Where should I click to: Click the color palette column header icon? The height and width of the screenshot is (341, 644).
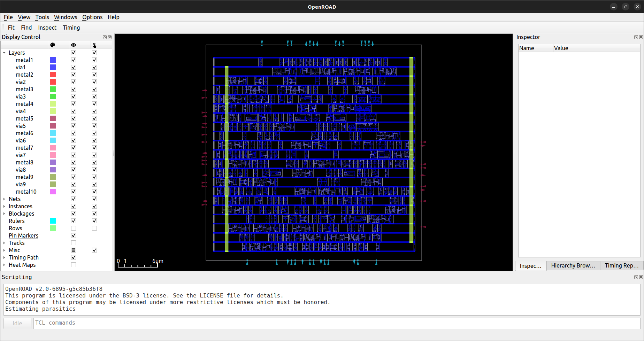pyautogui.click(x=53, y=45)
